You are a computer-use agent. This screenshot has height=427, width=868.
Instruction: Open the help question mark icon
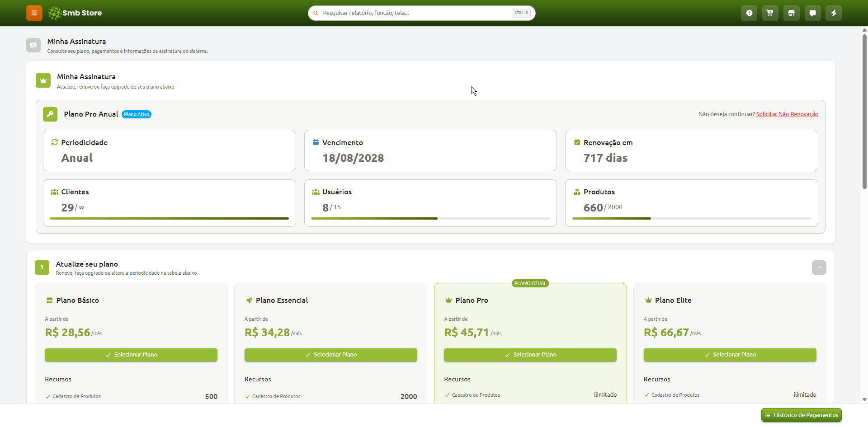point(749,13)
